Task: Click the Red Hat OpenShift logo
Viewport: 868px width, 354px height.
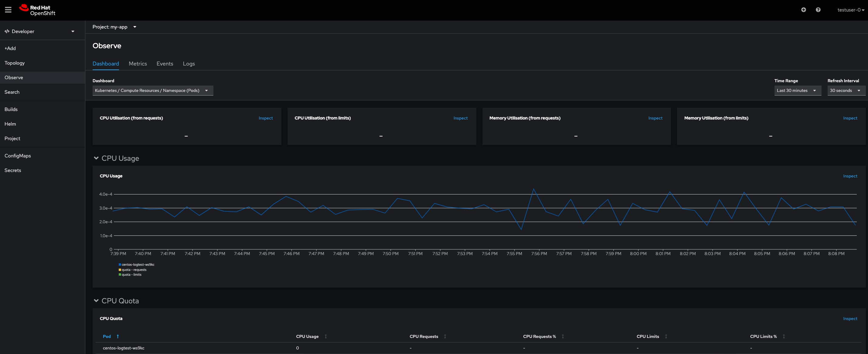Action: pyautogui.click(x=37, y=10)
